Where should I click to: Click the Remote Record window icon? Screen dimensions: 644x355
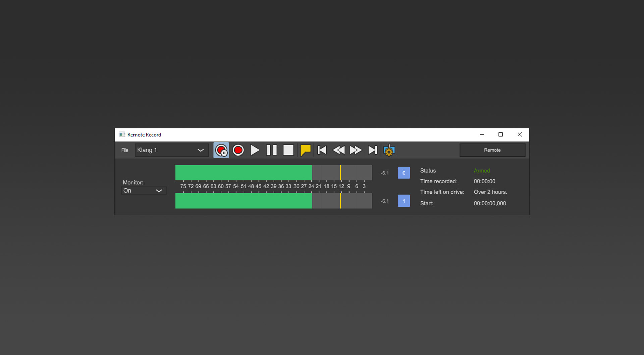[x=122, y=134]
